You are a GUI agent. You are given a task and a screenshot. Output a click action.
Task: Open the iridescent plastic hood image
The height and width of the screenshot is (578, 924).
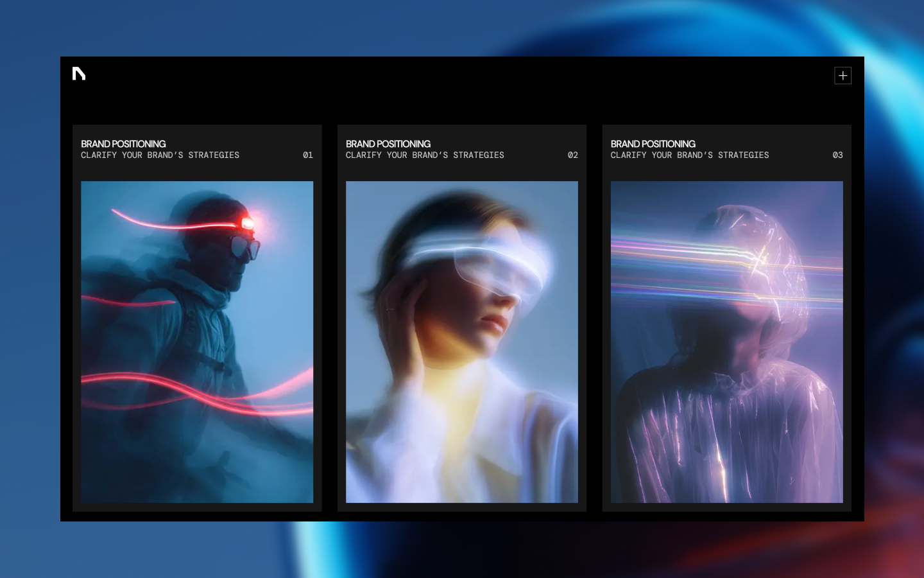pos(727,342)
